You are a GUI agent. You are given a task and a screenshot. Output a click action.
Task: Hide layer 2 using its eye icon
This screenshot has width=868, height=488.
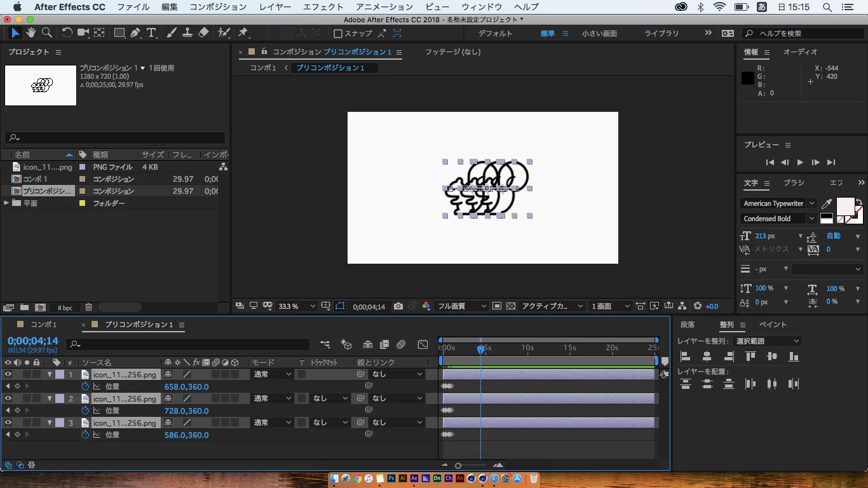tap(8, 398)
